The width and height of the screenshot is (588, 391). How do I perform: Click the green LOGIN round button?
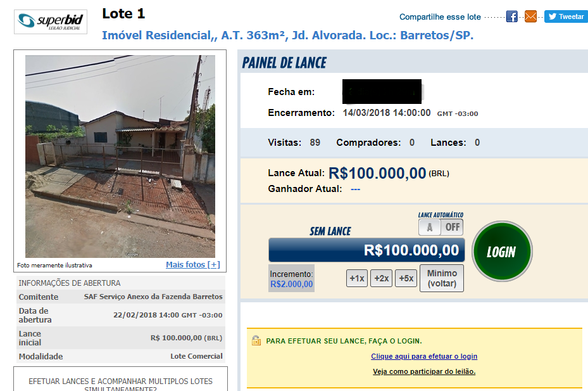502,252
